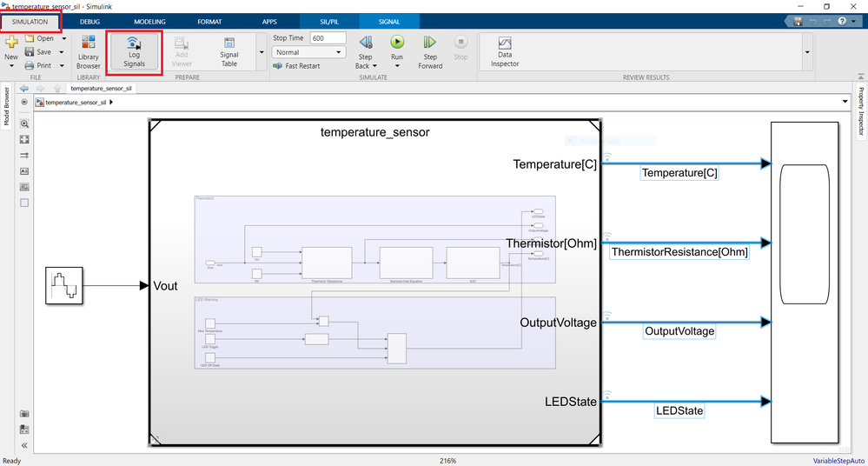This screenshot has width=868, height=466.
Task: Open the Step Back dropdown arrow
Action: 374,66
